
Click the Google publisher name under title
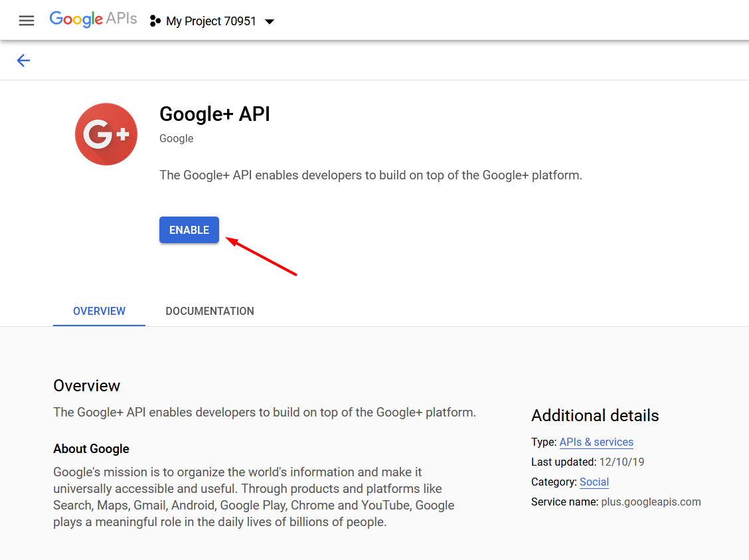(x=176, y=139)
